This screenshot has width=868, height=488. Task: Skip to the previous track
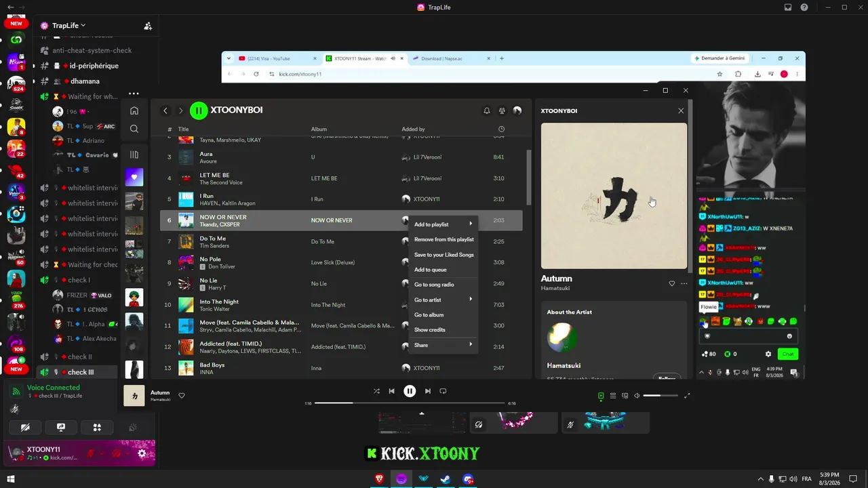click(392, 391)
